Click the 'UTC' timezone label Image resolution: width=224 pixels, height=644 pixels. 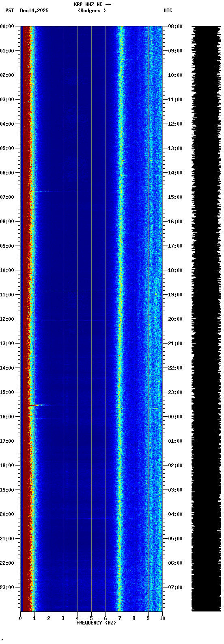(x=168, y=11)
